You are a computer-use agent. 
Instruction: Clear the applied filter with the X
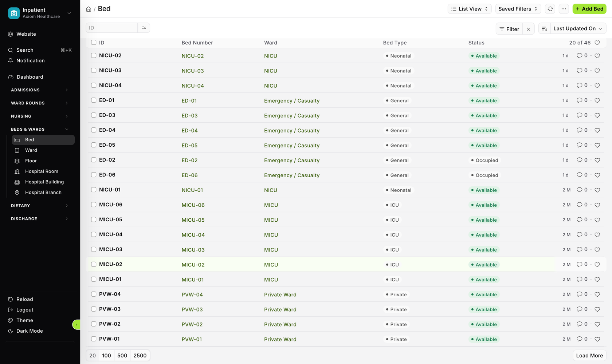click(528, 29)
